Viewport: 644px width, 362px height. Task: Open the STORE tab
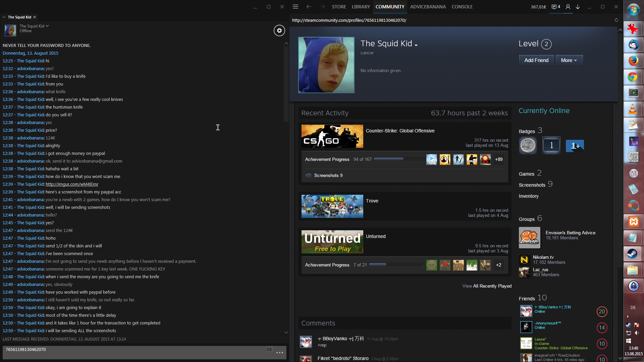click(339, 7)
